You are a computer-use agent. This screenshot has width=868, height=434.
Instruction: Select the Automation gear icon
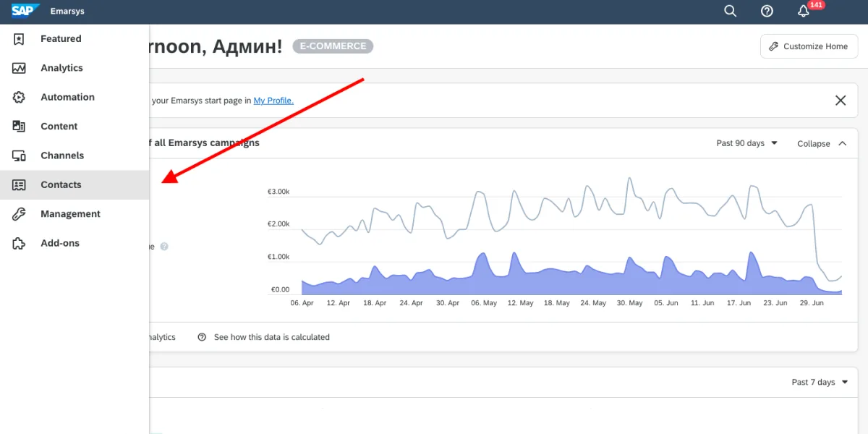(x=19, y=97)
